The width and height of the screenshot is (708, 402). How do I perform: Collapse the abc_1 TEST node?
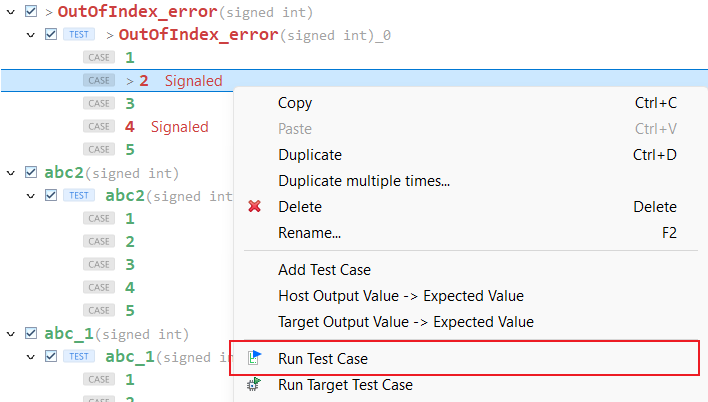31,357
